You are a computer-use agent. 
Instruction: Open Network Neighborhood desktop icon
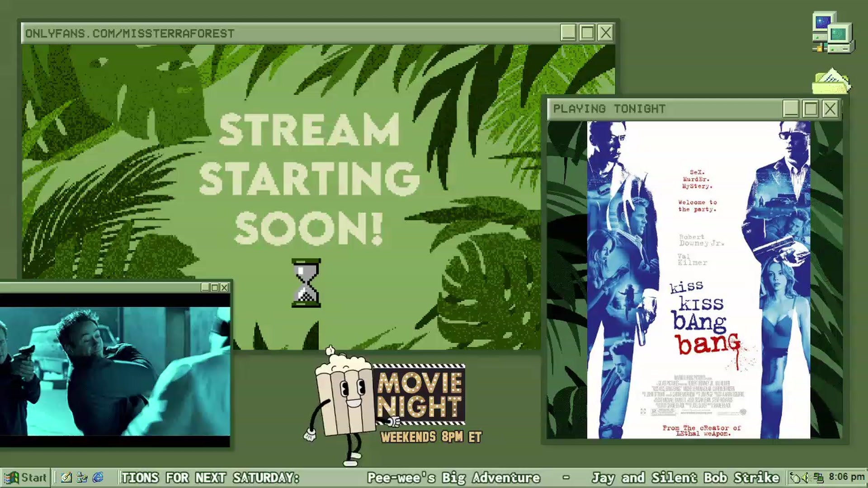[833, 33]
